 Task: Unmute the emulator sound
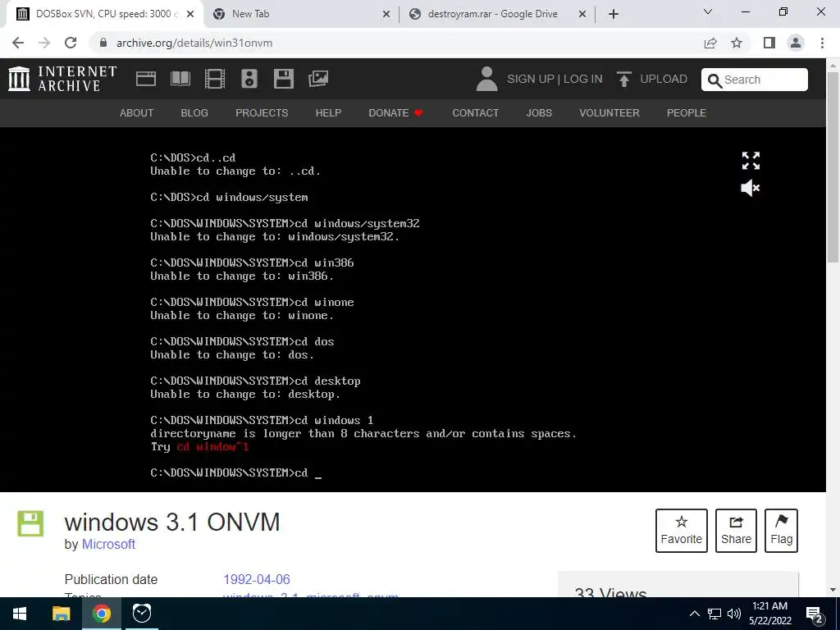click(750, 188)
